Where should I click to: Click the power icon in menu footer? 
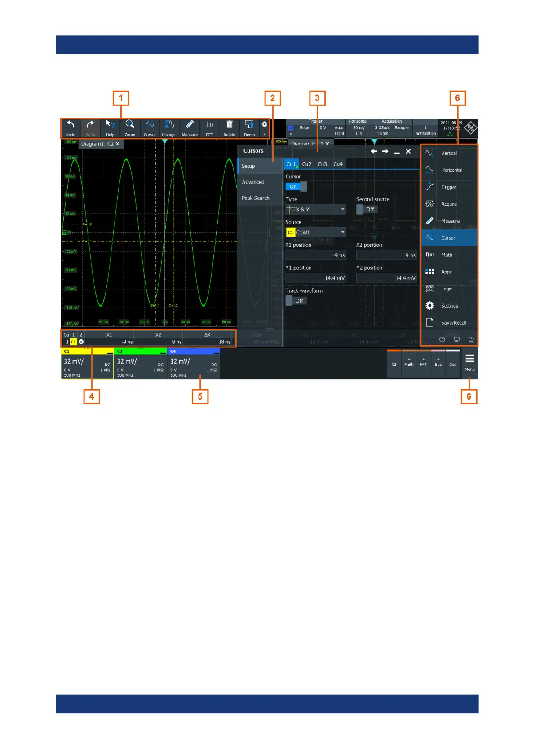tap(471, 339)
